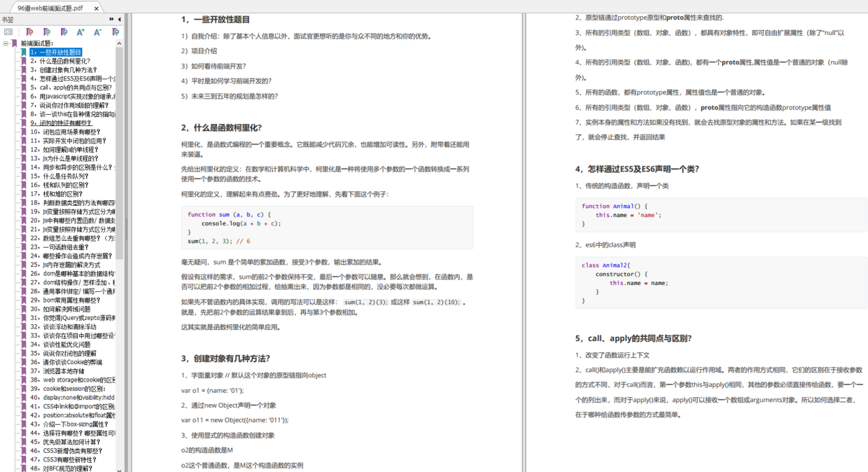Viewport: 868px width, 472px height.
Task: Open bookmark 23, 一句话数组去重?
Action: point(59,247)
